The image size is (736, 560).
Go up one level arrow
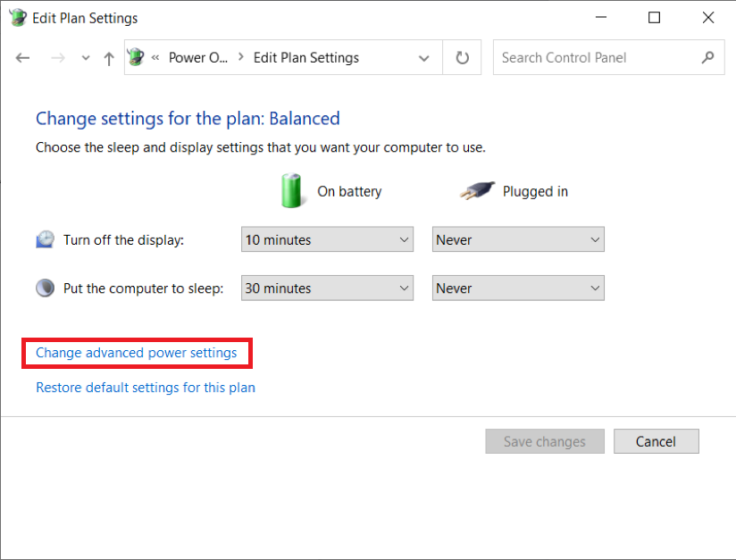coord(109,58)
